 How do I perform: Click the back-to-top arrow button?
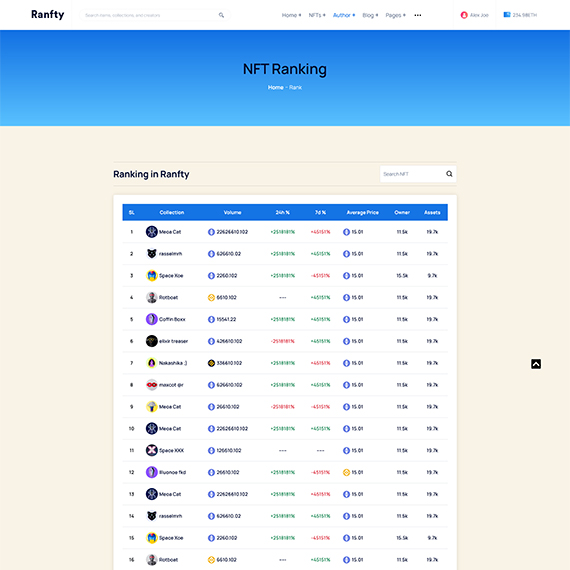pos(535,364)
